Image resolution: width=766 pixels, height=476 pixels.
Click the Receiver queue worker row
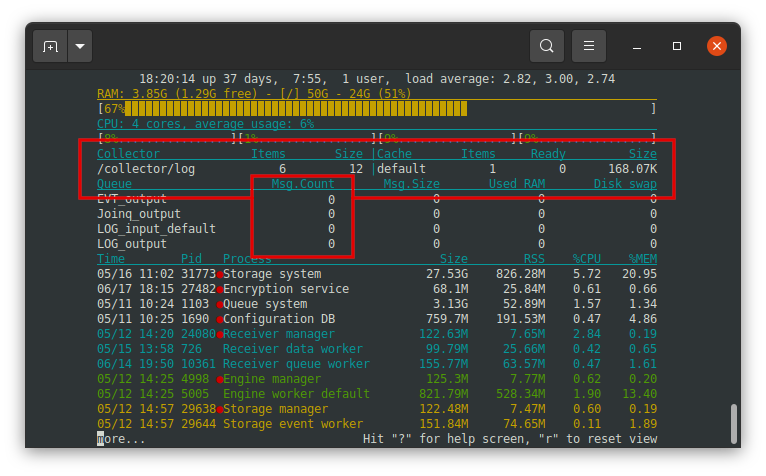pos(377,364)
